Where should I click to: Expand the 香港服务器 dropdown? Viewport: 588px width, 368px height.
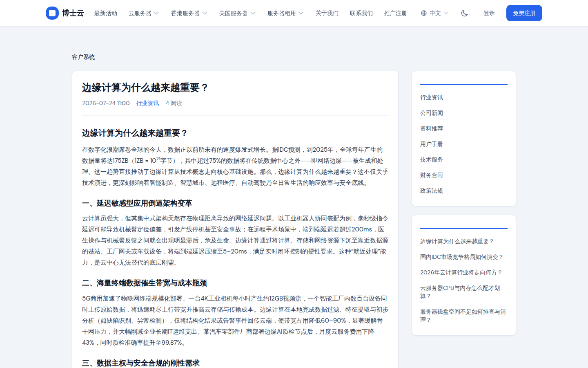[189, 13]
